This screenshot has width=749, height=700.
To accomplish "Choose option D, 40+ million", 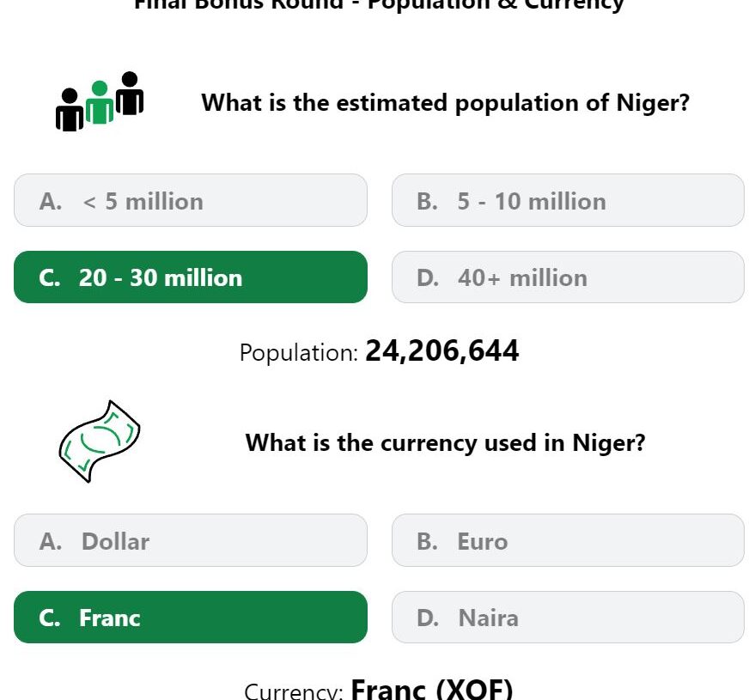I will pos(568,277).
